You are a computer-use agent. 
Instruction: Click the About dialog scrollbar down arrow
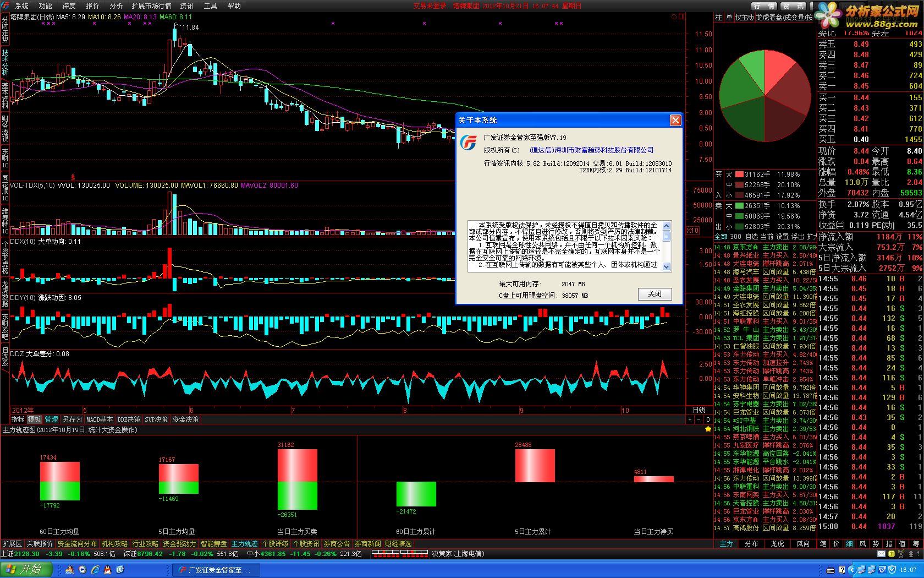pos(667,267)
